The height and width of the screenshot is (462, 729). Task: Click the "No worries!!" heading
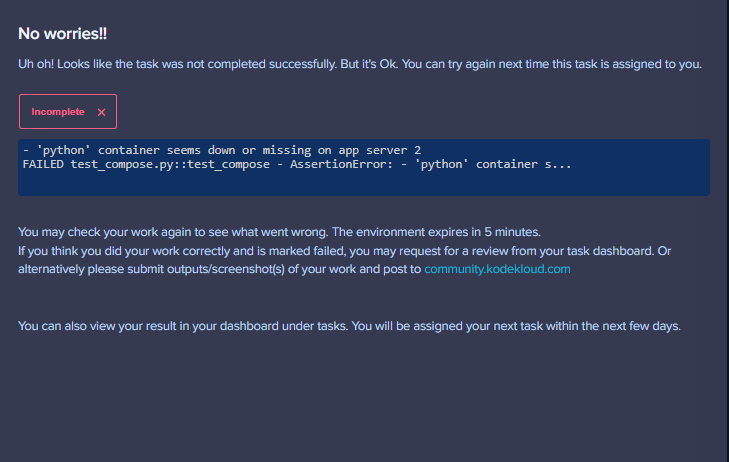pos(63,33)
